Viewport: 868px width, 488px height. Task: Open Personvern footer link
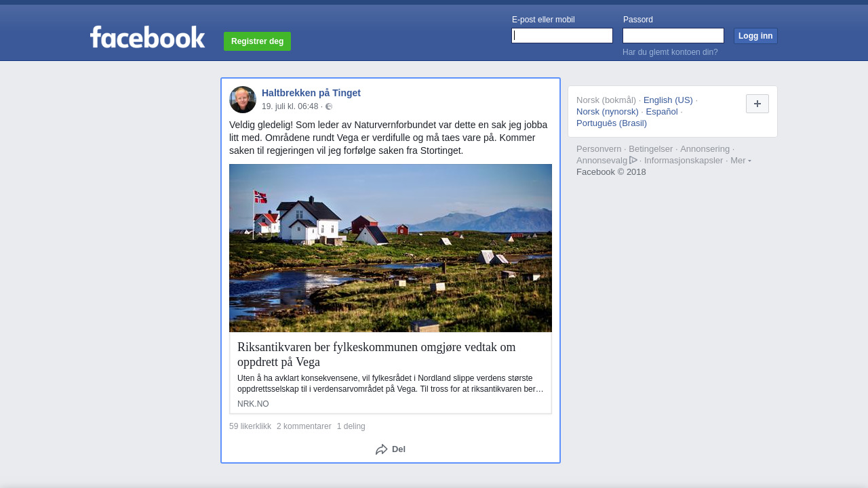599,149
